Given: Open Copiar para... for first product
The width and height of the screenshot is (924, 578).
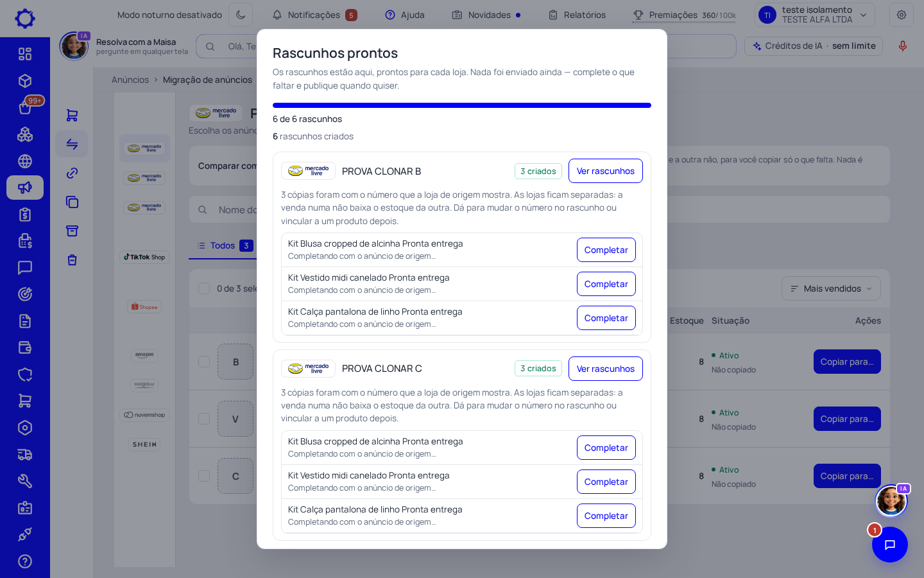Looking at the screenshot, I should (x=847, y=362).
